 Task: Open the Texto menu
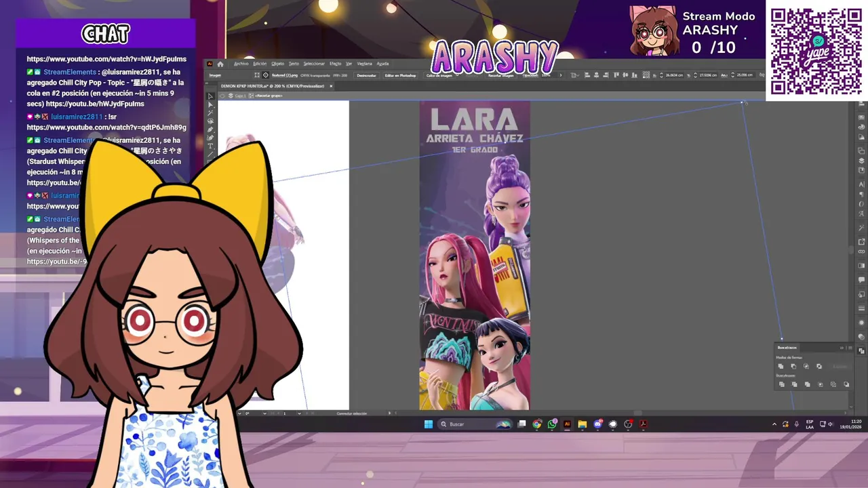tap(294, 64)
